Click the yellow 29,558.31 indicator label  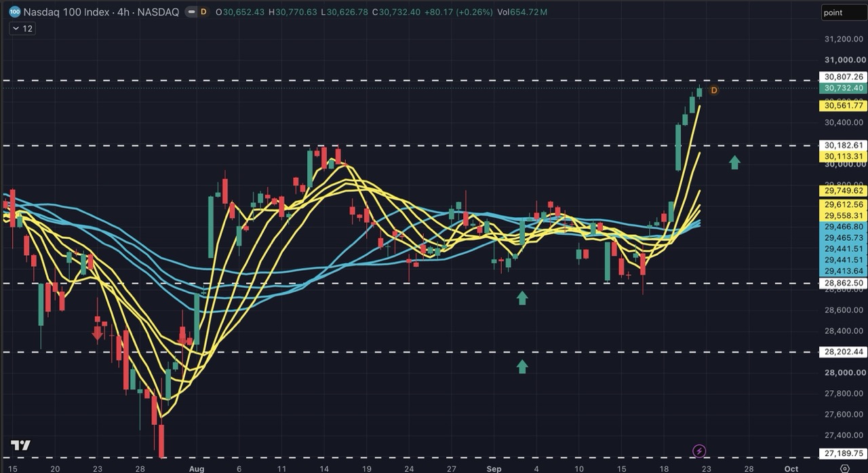843,216
